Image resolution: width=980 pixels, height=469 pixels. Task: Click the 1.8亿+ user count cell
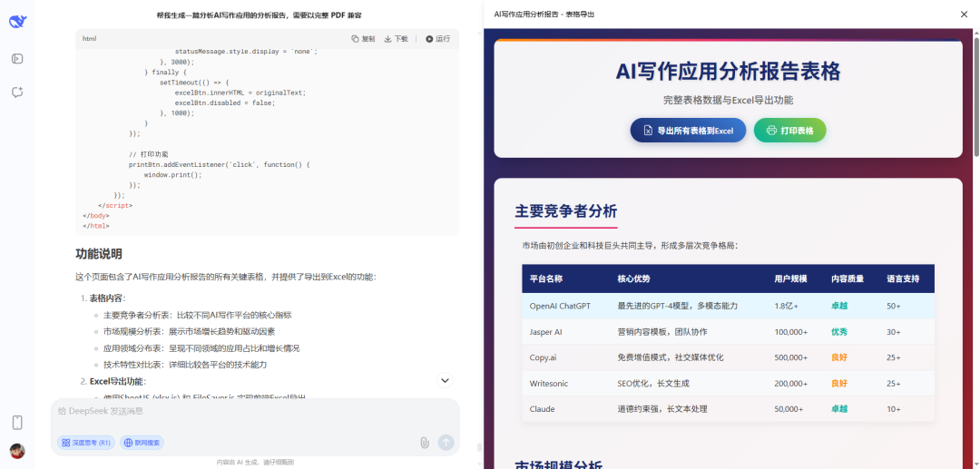[786, 306]
